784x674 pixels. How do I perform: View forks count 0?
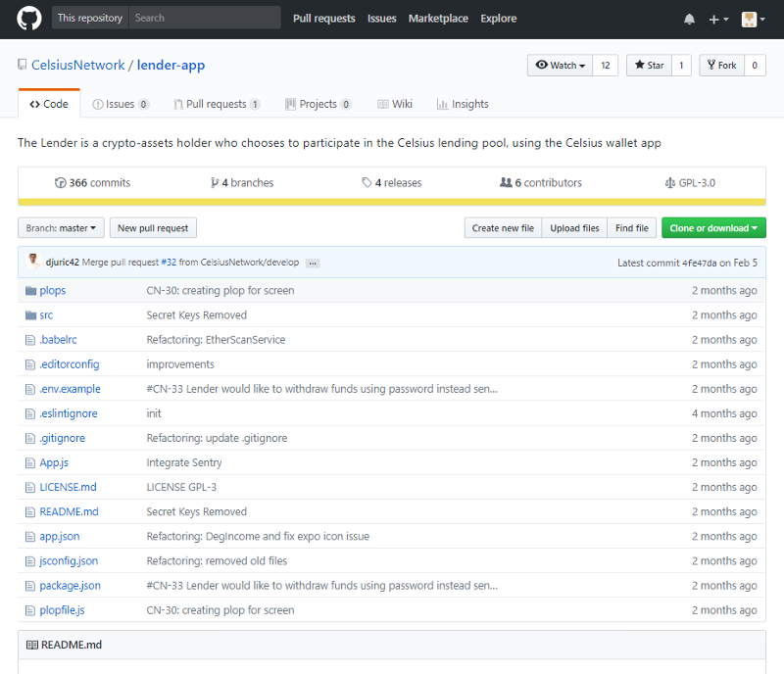755,66
